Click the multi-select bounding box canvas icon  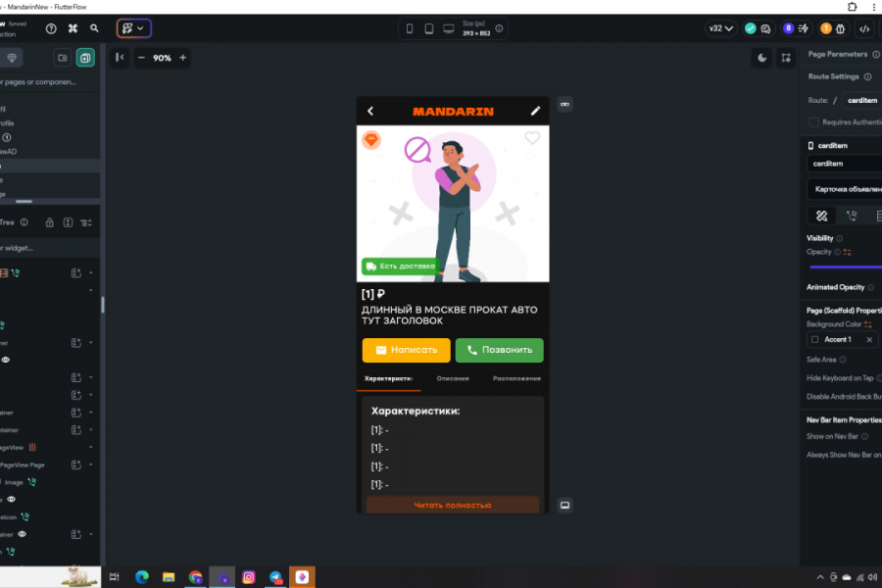[786, 58]
